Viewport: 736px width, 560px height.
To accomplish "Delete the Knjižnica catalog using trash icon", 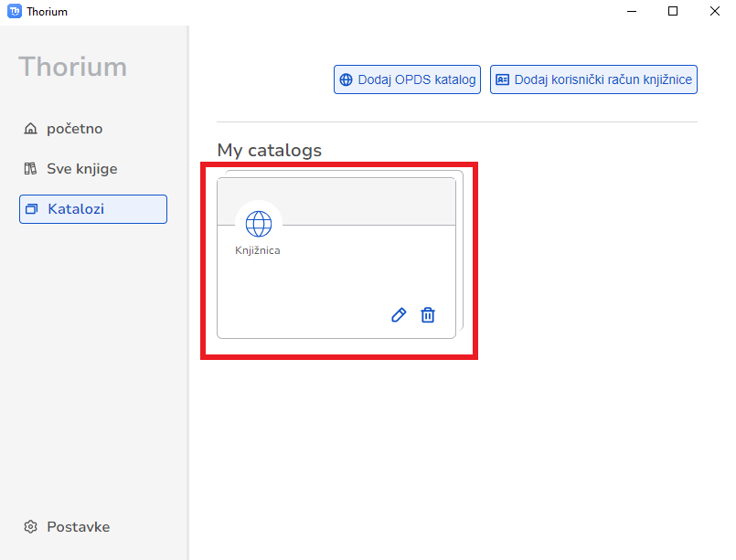I will pos(428,315).
